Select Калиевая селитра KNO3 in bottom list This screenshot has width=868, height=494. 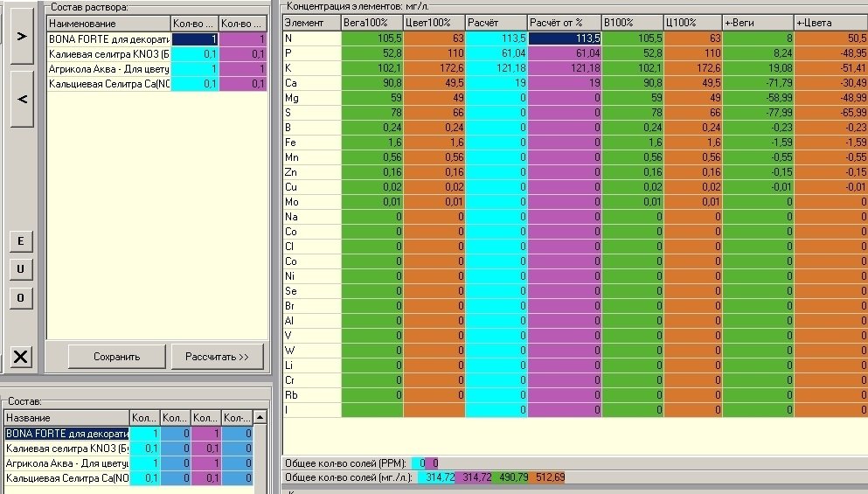(x=128, y=448)
